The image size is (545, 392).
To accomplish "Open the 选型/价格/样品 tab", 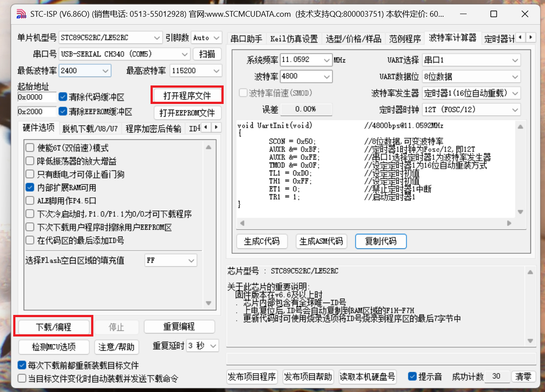I will tap(354, 39).
